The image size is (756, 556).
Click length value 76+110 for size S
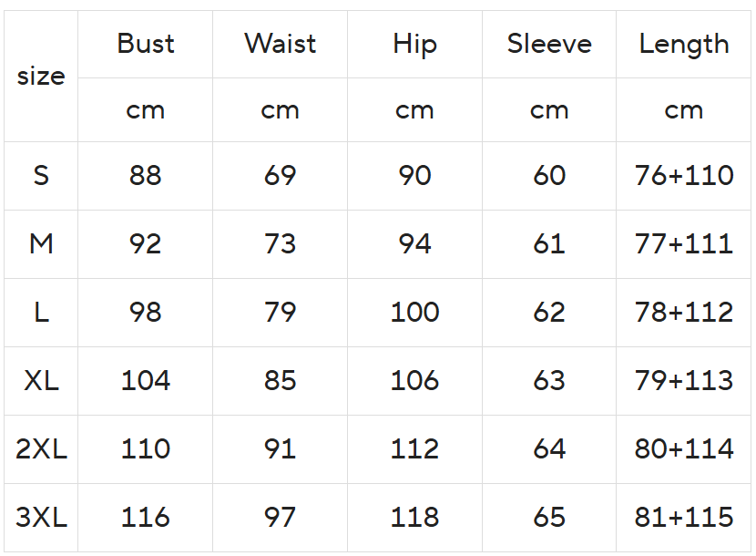coord(684,175)
